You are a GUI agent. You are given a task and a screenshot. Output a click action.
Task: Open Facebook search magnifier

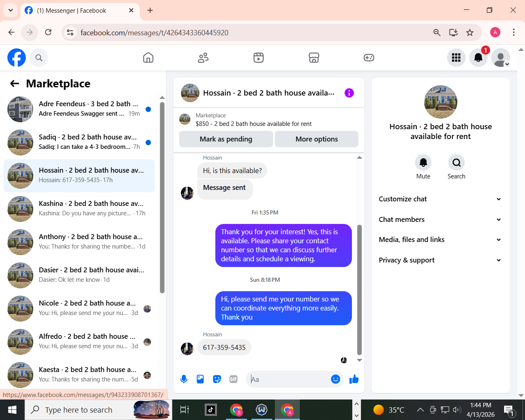(39, 58)
